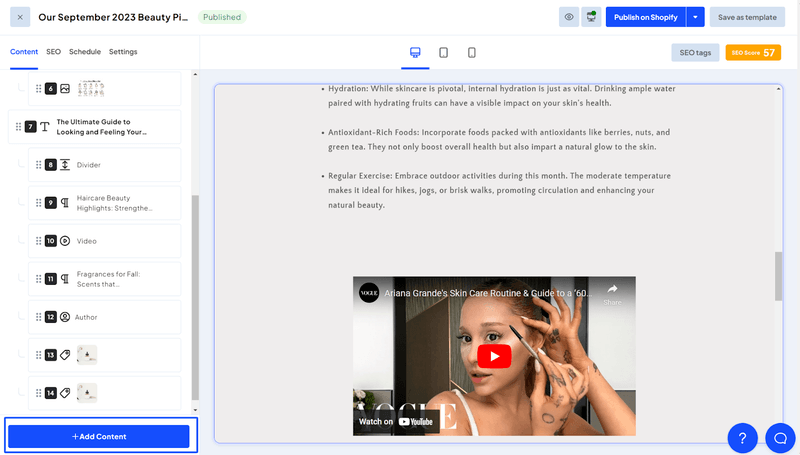Viewport: 800px width, 455px height.
Task: Click drag handle of block 13
Action: click(38, 355)
